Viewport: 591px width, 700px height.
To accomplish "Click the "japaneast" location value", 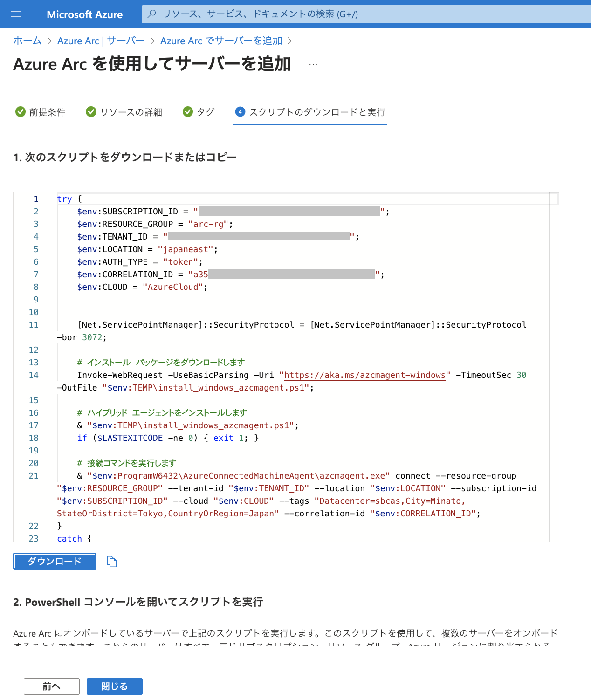I will click(x=186, y=249).
